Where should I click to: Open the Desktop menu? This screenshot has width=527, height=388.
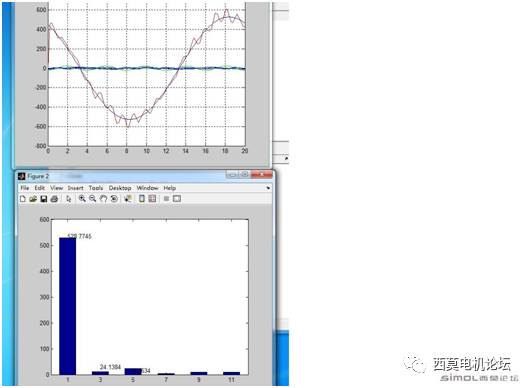120,188
